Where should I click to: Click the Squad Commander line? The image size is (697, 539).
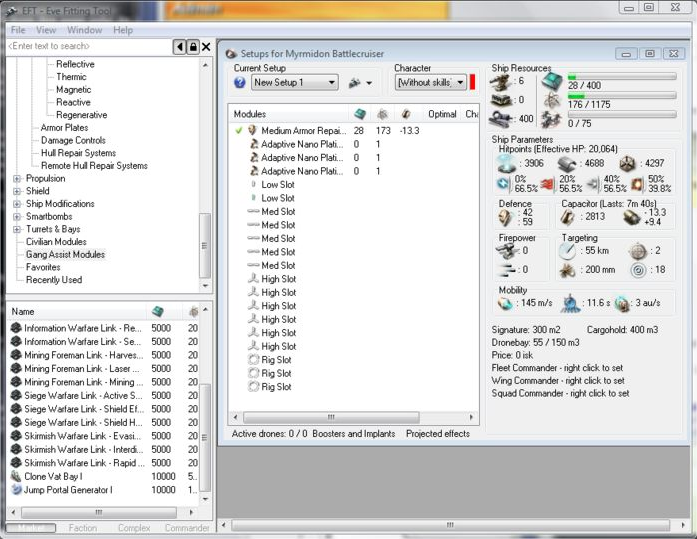pyautogui.click(x=560, y=393)
